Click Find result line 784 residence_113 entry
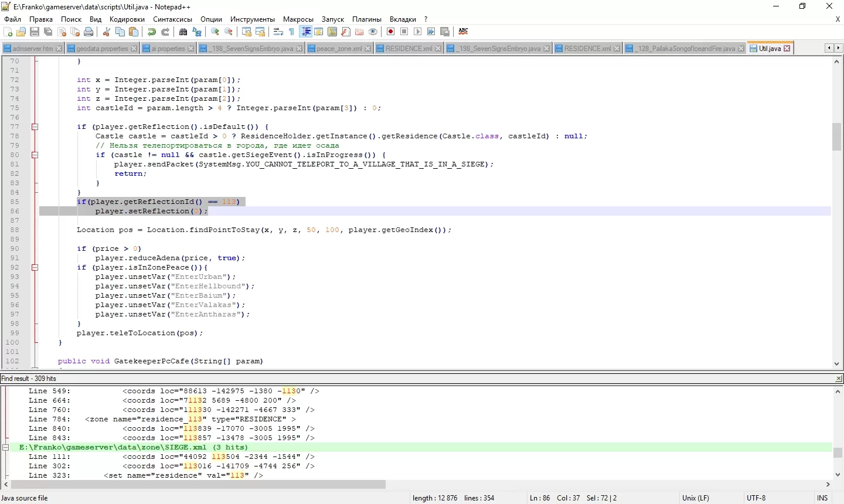 [162, 419]
